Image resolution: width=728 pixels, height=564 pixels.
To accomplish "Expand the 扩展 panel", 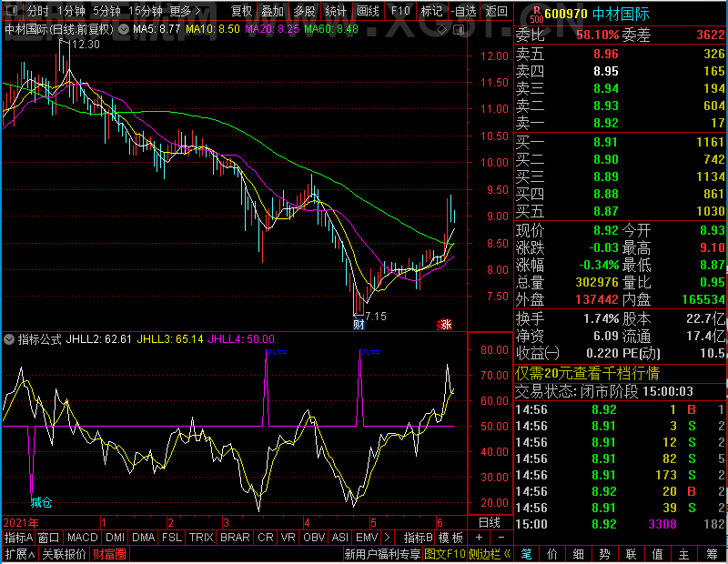I will tap(20, 554).
